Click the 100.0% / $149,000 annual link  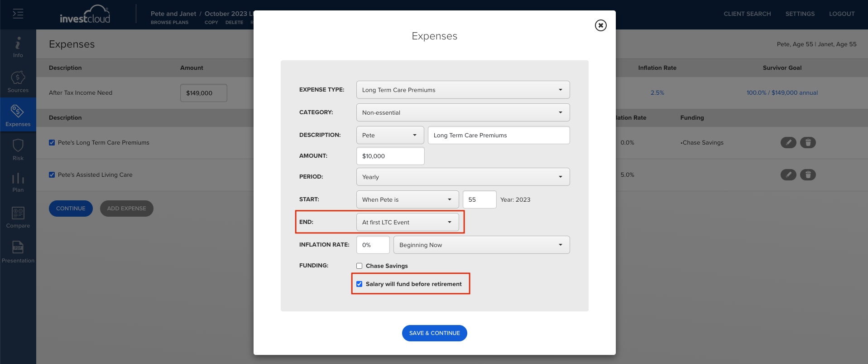782,92
